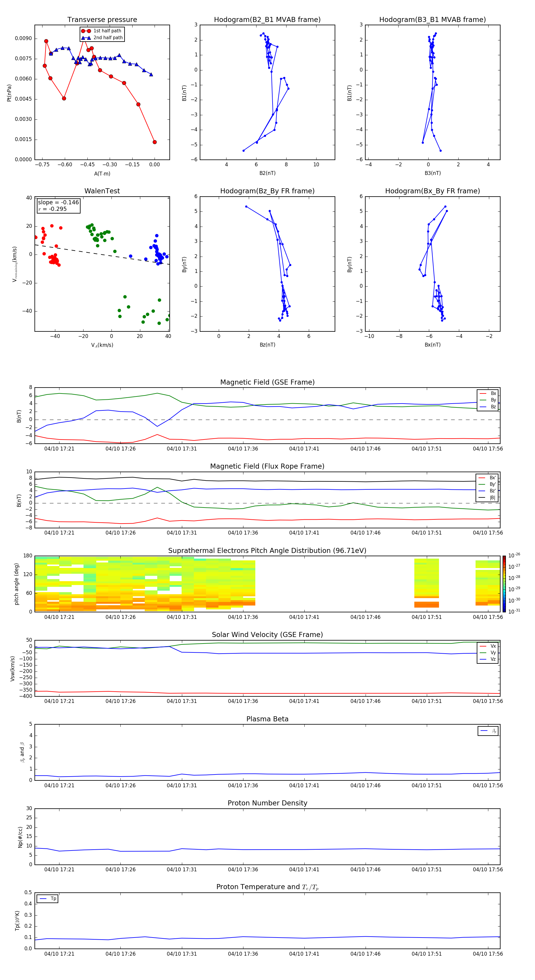Click the "Vsw(km/s)" y-axis label

point(12,668)
